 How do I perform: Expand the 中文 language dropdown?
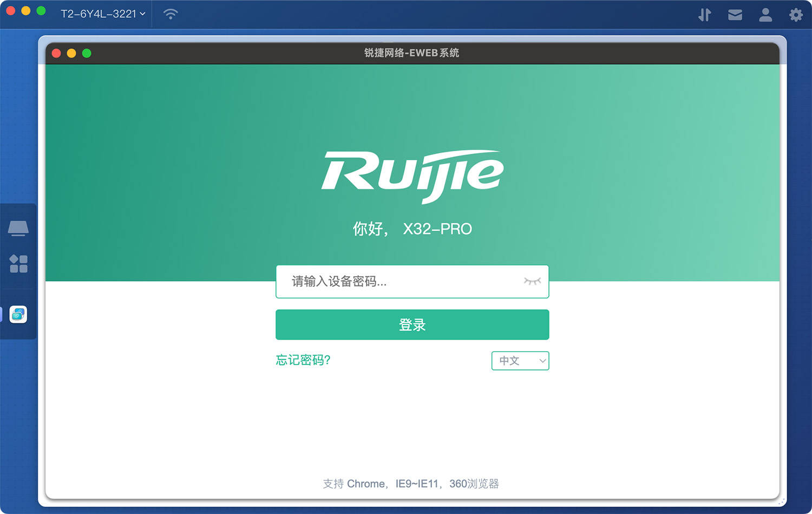520,361
